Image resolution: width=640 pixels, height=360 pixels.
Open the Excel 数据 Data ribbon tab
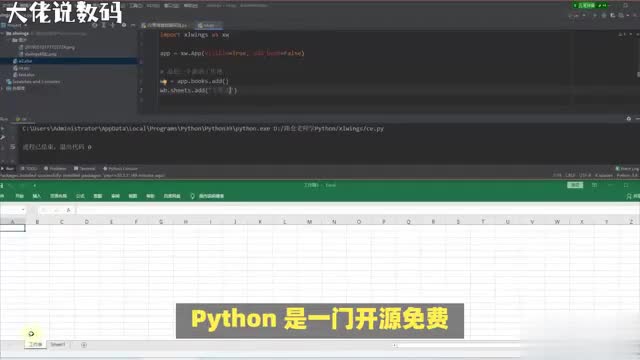[98, 196]
